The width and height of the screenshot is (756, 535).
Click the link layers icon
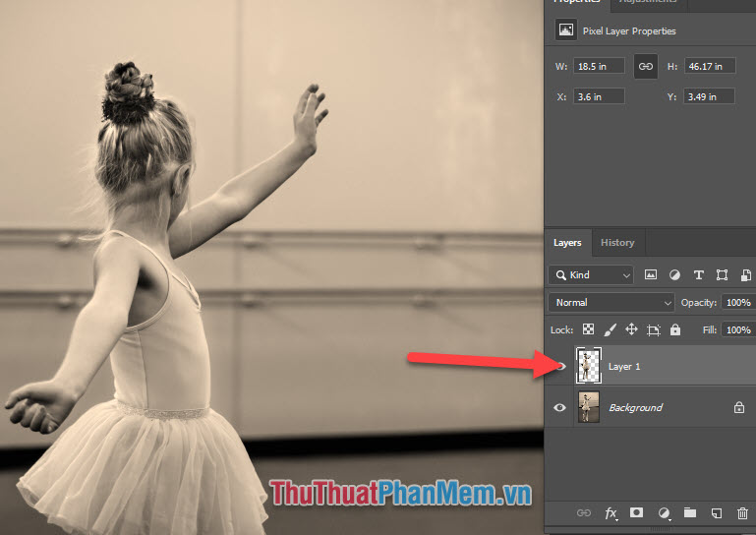583,512
